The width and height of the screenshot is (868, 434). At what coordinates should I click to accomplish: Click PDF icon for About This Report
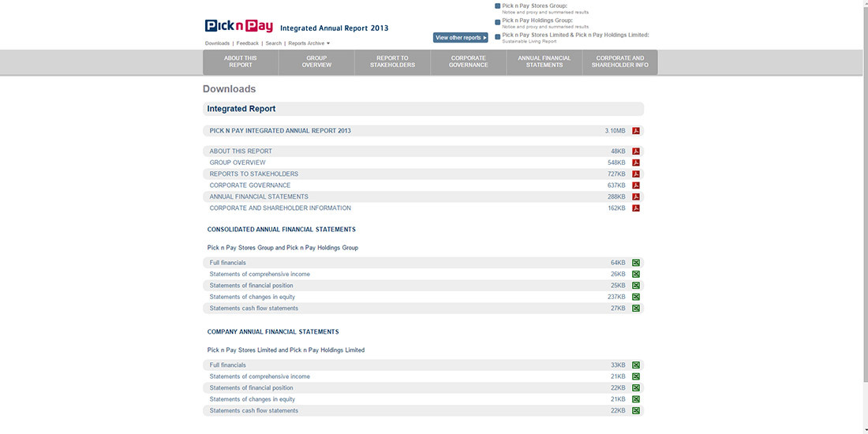[x=636, y=152]
